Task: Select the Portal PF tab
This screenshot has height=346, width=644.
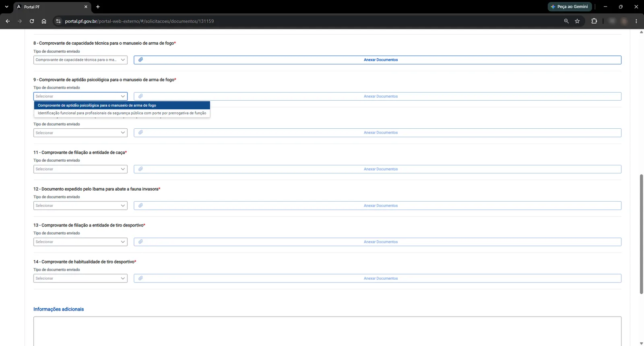Action: pyautogui.click(x=52, y=7)
